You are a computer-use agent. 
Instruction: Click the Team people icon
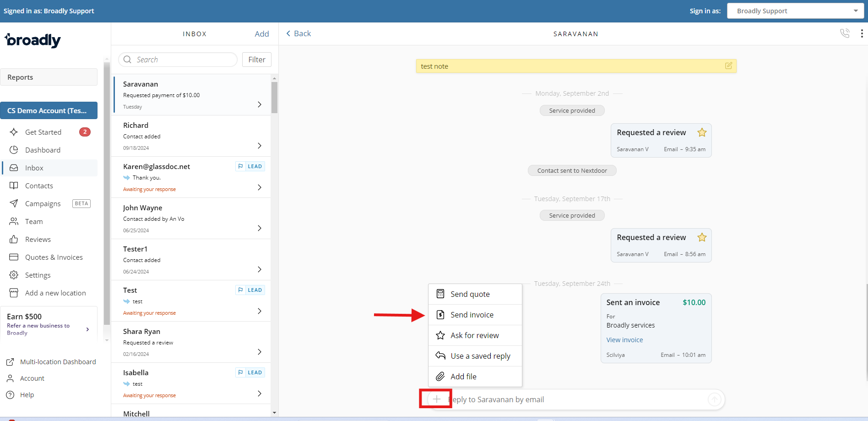tap(14, 221)
